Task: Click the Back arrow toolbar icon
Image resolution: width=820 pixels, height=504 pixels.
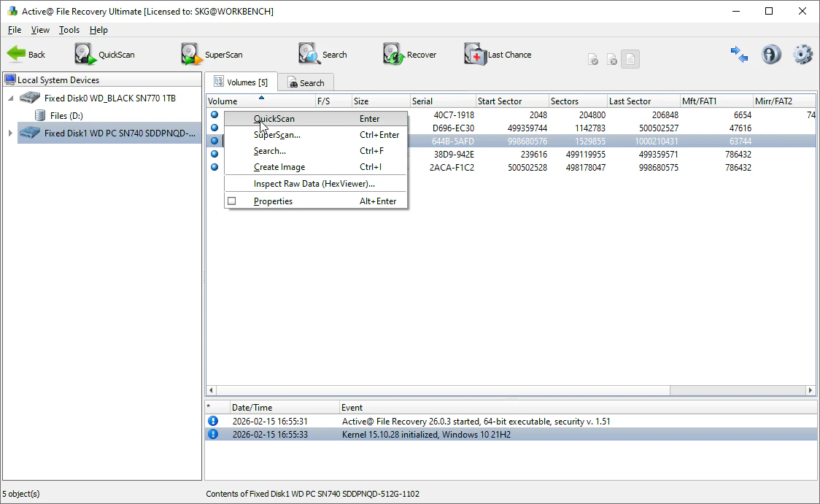Action: click(x=18, y=55)
